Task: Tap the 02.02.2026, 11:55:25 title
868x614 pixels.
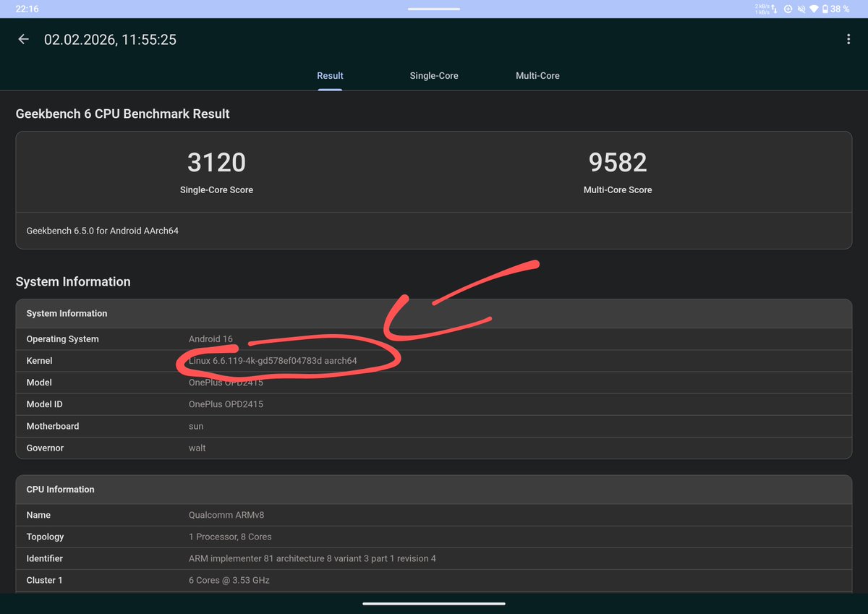Action: coord(110,40)
